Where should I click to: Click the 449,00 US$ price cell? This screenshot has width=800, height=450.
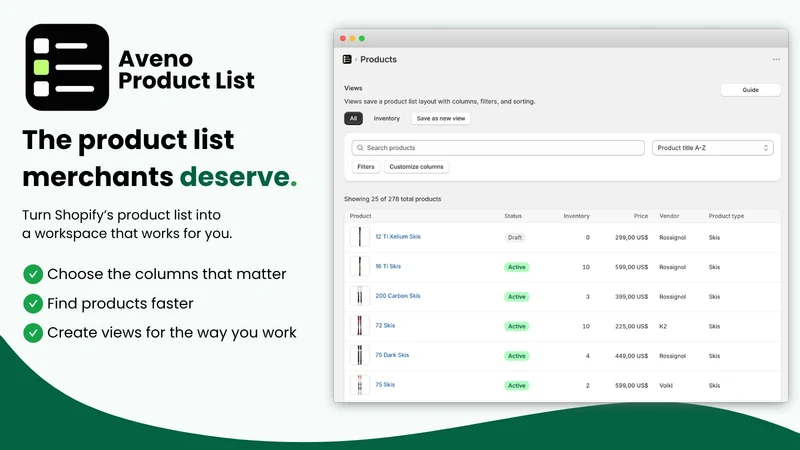click(631, 356)
